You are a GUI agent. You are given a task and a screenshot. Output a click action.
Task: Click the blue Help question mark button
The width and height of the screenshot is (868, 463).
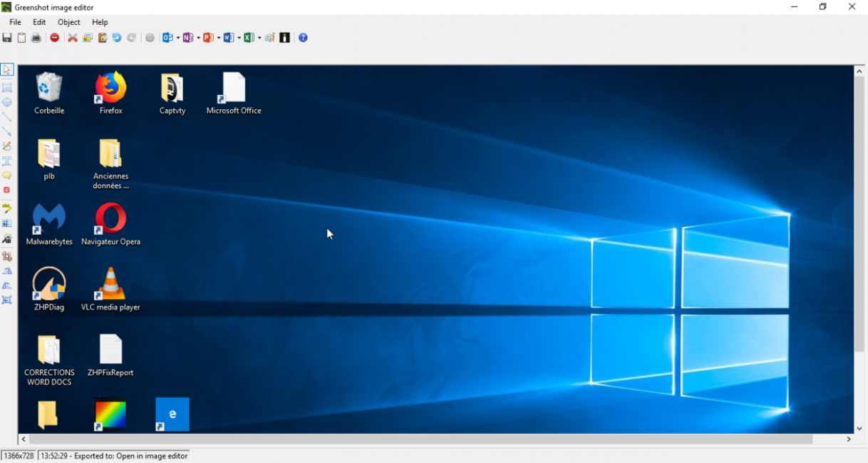pyautogui.click(x=303, y=38)
